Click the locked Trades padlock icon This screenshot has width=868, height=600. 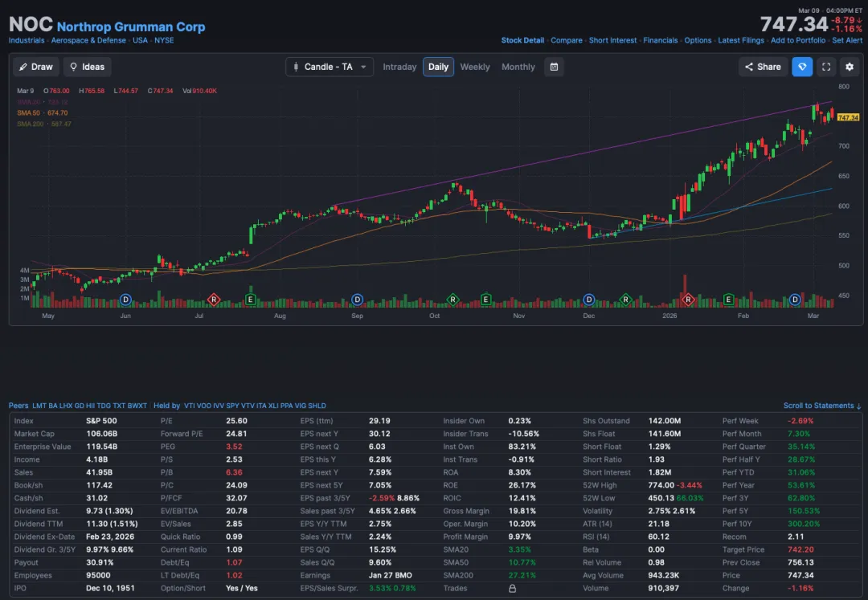(513, 589)
